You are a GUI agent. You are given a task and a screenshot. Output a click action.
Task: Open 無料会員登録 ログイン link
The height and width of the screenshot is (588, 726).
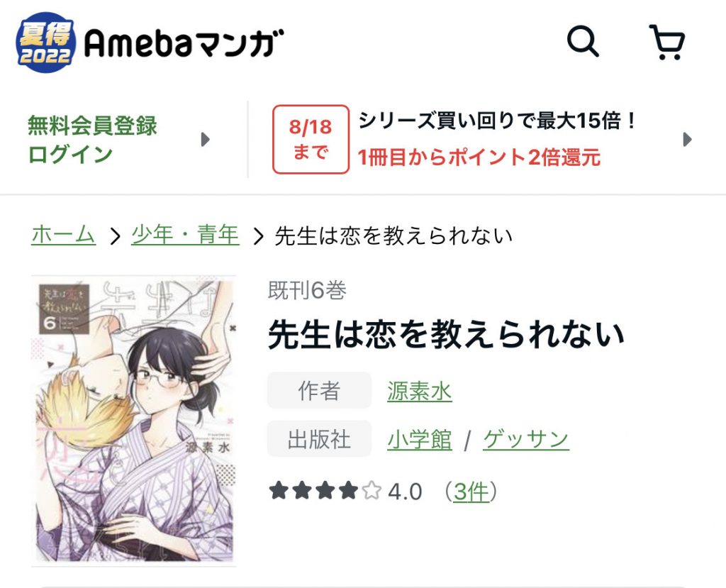click(93, 140)
